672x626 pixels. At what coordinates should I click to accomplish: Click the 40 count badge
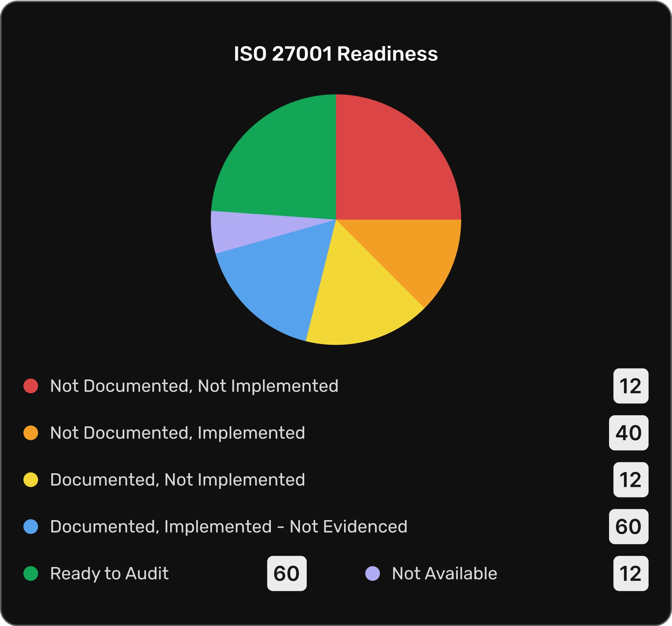click(x=628, y=433)
